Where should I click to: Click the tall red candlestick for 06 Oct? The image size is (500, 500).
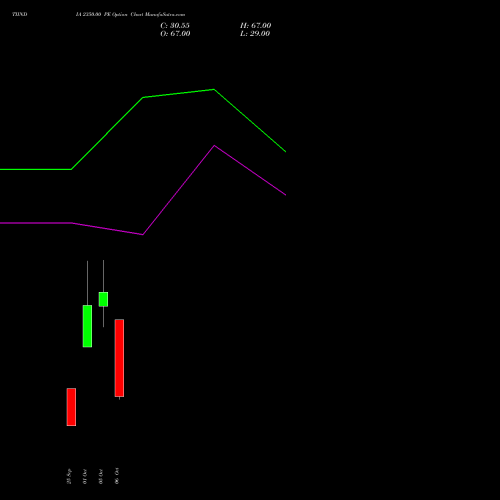point(119,358)
